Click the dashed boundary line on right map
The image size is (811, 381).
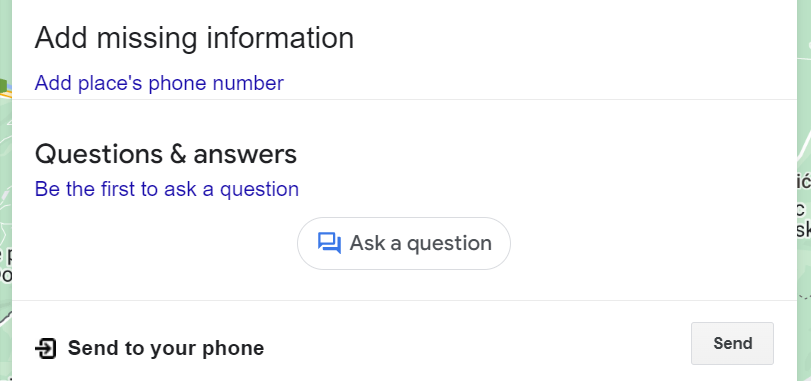pos(804,297)
